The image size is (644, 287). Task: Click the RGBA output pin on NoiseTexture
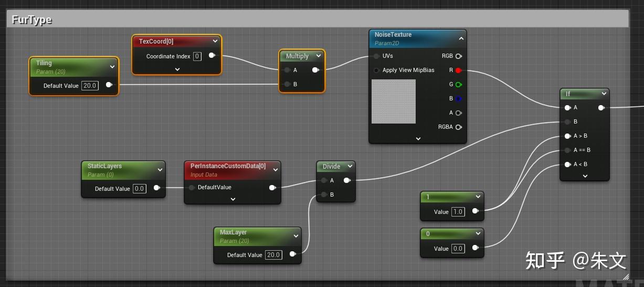click(458, 127)
